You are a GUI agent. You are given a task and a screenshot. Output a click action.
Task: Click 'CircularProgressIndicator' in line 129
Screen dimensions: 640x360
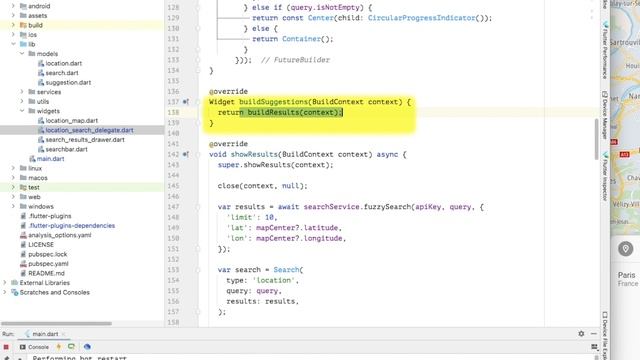click(422, 18)
